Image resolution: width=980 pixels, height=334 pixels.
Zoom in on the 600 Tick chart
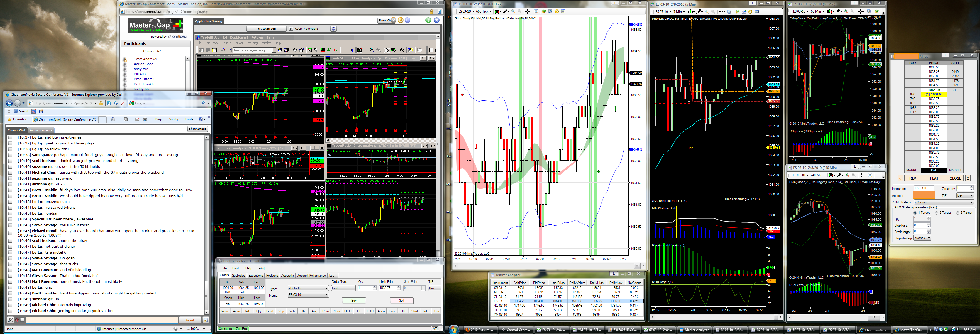tap(513, 11)
